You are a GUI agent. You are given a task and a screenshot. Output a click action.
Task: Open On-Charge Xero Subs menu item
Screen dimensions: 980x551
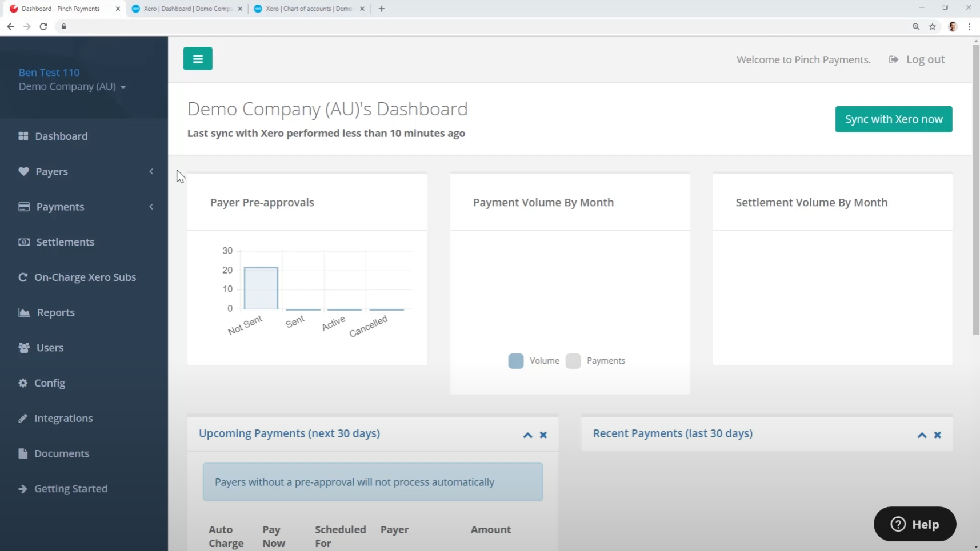point(84,277)
